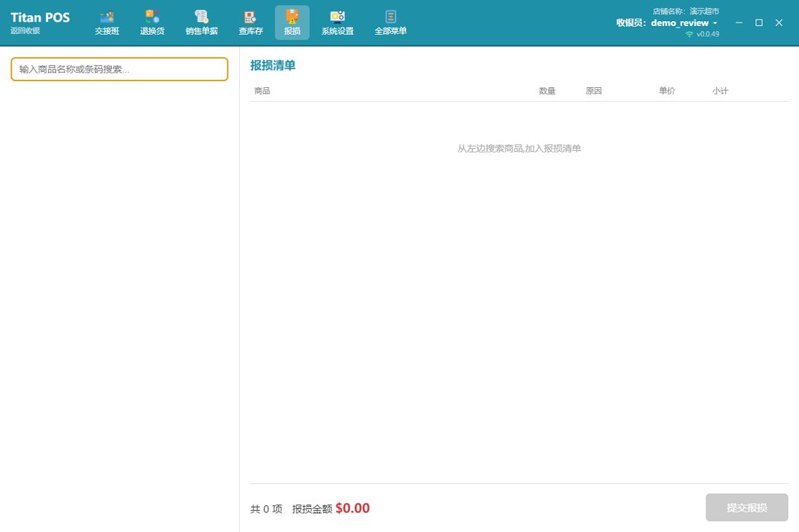Image resolution: width=799 pixels, height=532 pixels.
Task: Click the 报损清单 heading
Action: [x=272, y=65]
